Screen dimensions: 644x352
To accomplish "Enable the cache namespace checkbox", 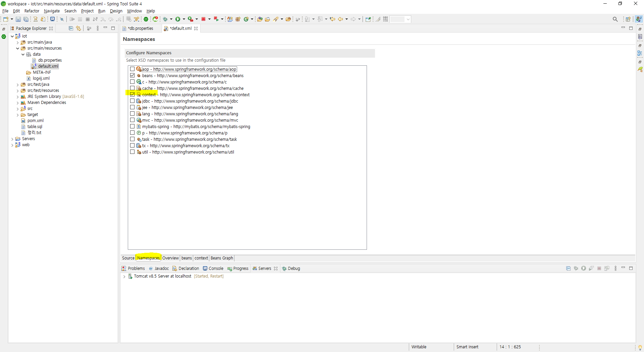I will pyautogui.click(x=132, y=88).
